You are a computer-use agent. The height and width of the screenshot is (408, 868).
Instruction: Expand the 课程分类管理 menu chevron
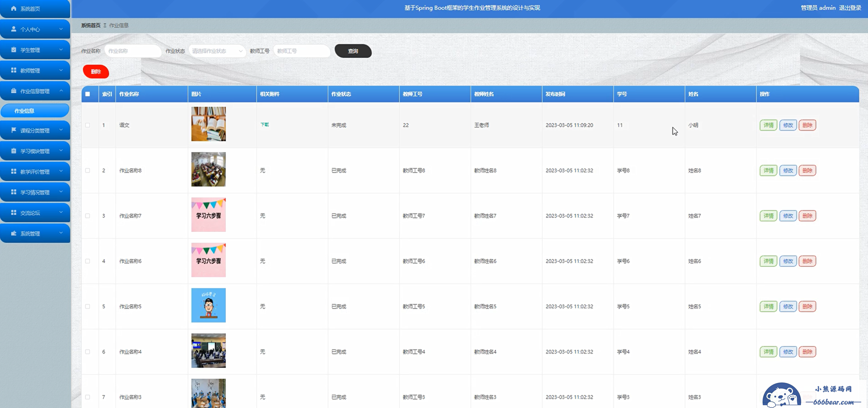coord(61,130)
